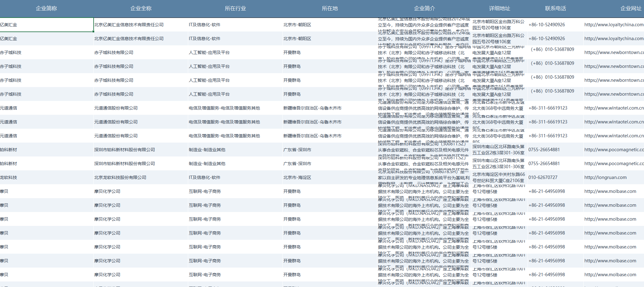
Task: Click the 北京市-海淀区 location cell
Action: [330, 177]
